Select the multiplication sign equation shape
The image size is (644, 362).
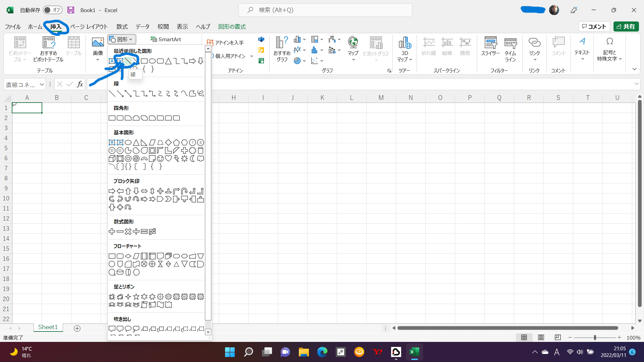128,232
